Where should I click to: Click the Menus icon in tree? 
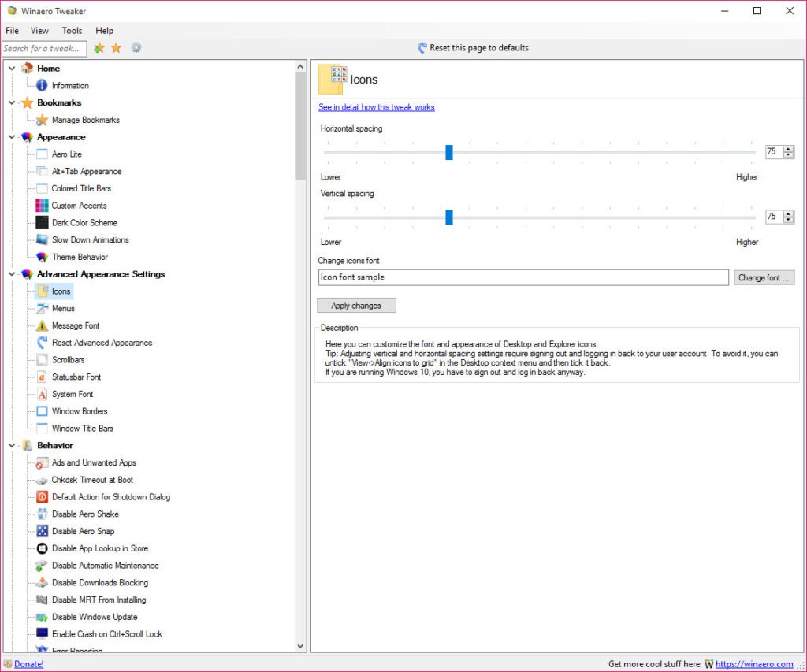pos(42,308)
